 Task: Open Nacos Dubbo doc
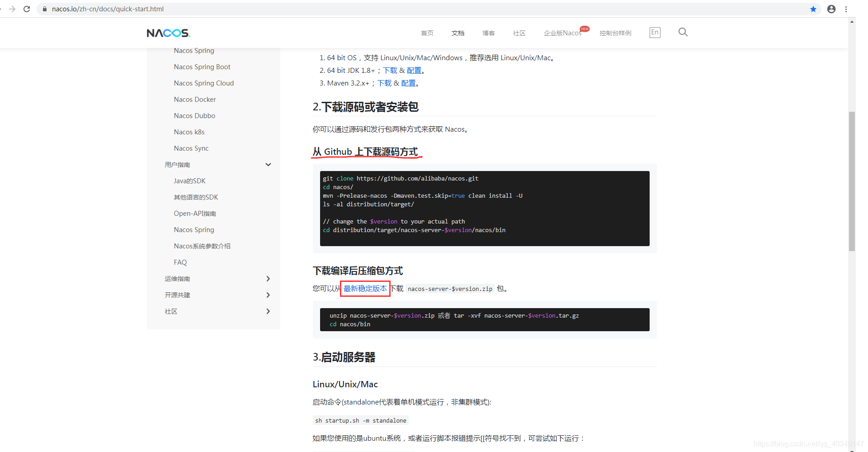click(194, 116)
